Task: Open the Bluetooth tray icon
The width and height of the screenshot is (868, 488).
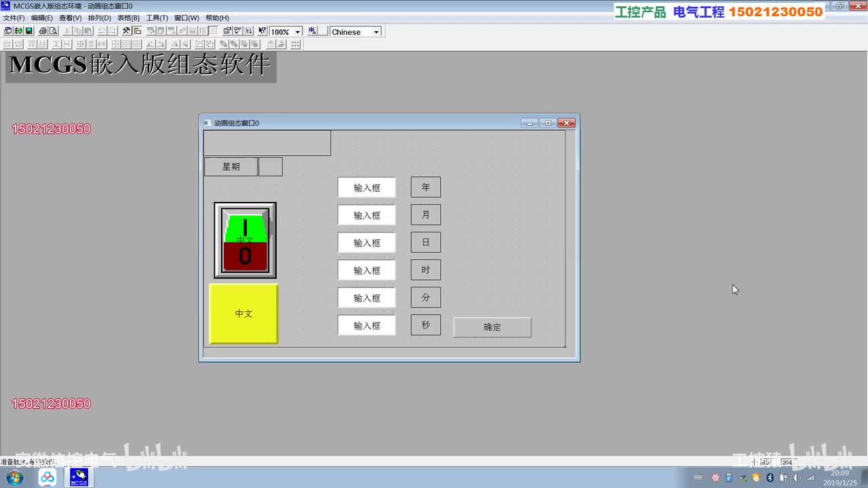Action: (770, 478)
